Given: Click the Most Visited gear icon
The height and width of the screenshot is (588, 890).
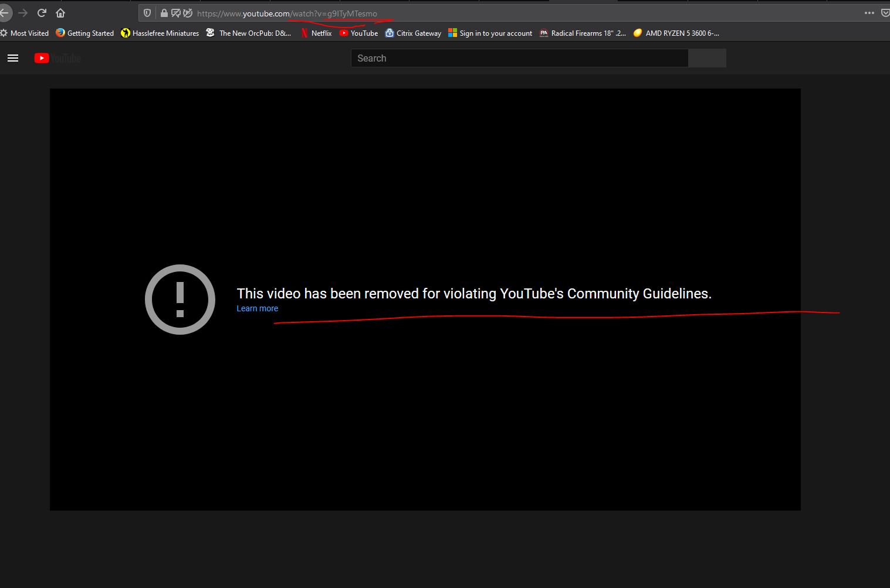Looking at the screenshot, I should (4, 33).
